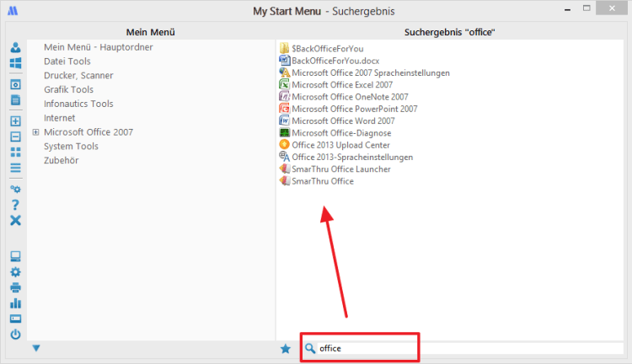Click the Windows logo sidebar icon
The image size is (632, 364).
[x=15, y=63]
